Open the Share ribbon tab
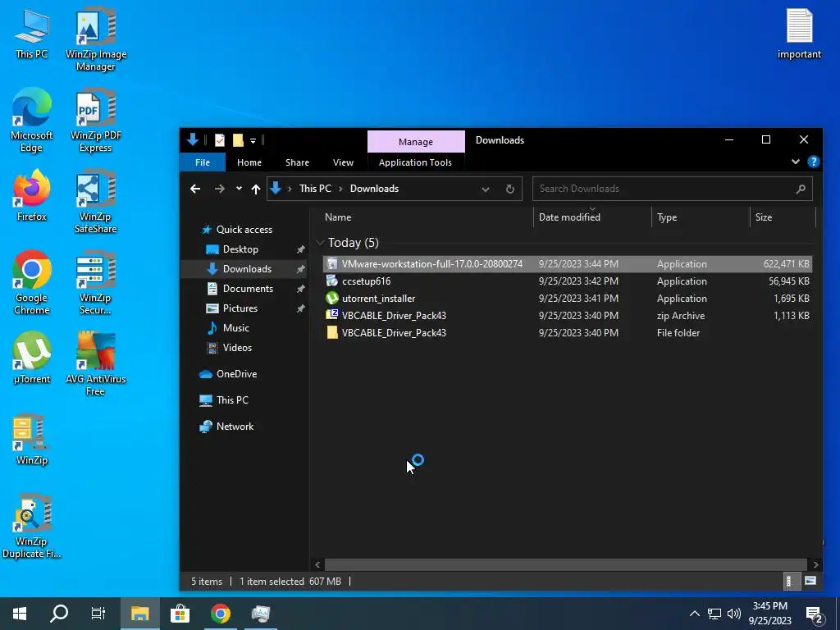Image resolution: width=840 pixels, height=630 pixels. 297,162
